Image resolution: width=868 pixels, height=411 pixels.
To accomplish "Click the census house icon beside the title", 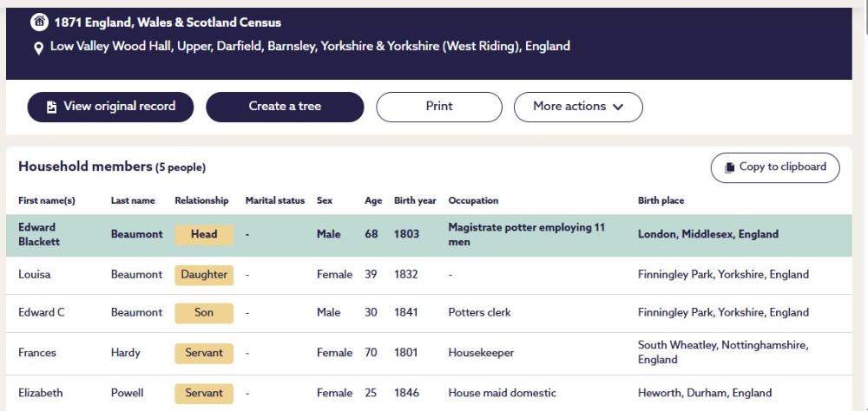I will coord(38,23).
